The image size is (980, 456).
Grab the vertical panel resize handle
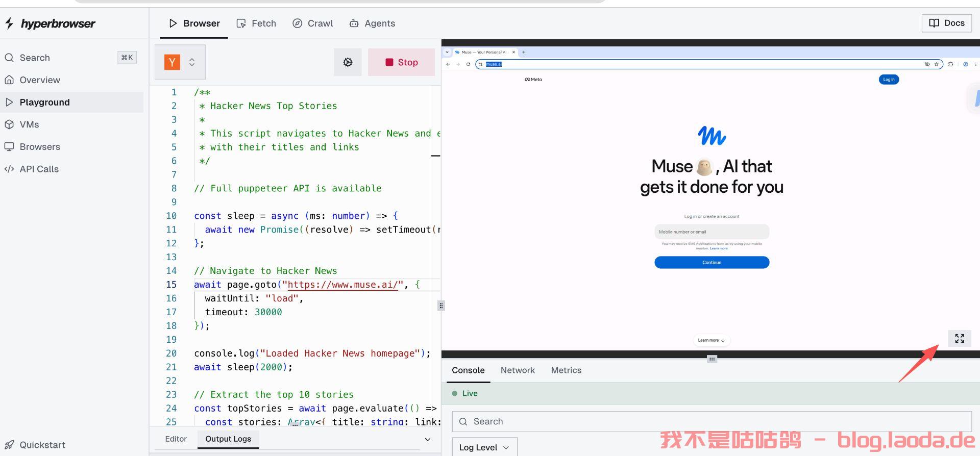[x=441, y=306]
